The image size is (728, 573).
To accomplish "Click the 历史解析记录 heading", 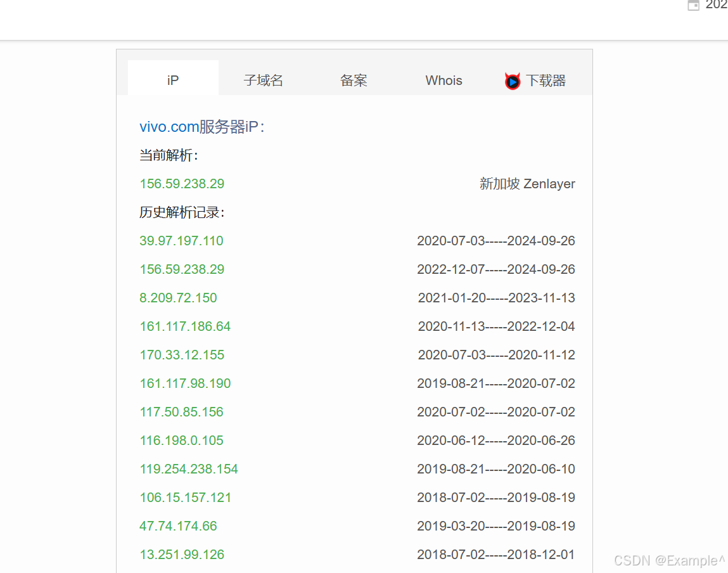I will (182, 212).
